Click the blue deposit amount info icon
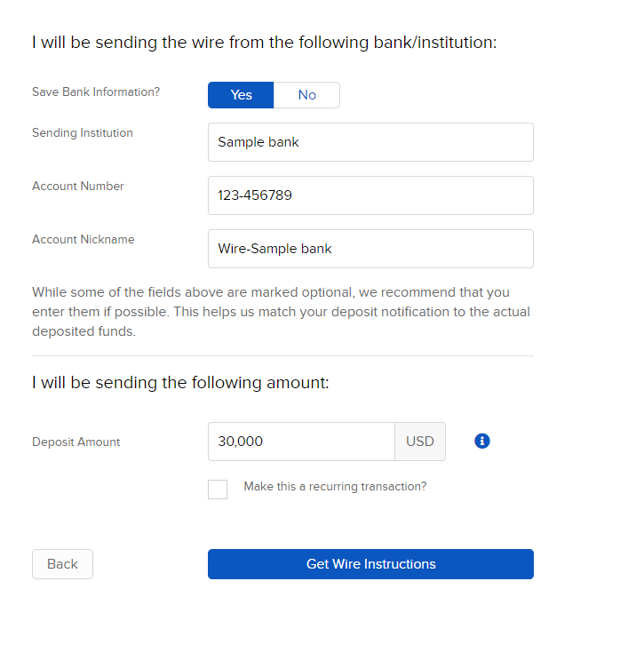This screenshot has width=644, height=645. point(482,441)
